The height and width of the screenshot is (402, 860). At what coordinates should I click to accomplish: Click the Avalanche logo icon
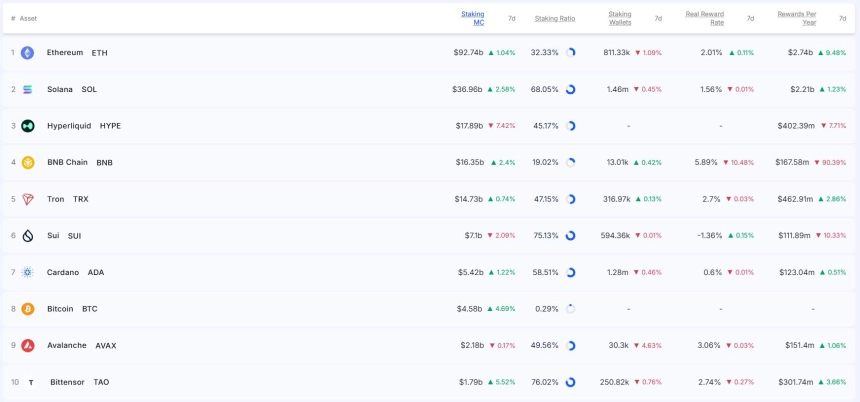(27, 346)
